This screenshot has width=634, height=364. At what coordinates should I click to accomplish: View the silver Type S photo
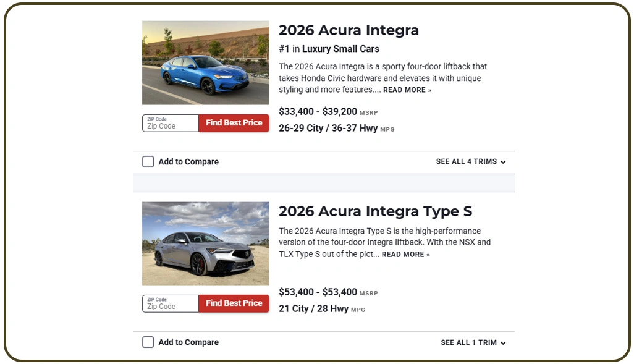click(x=205, y=243)
